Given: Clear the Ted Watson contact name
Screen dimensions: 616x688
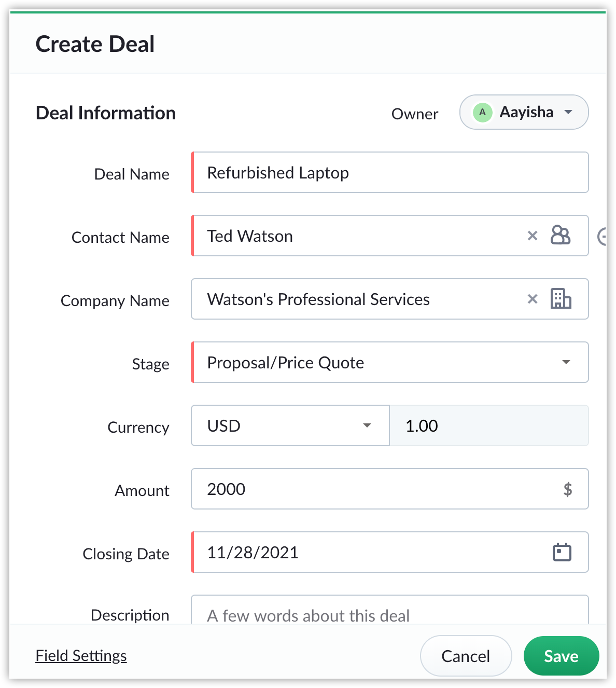Looking at the screenshot, I should coord(533,236).
